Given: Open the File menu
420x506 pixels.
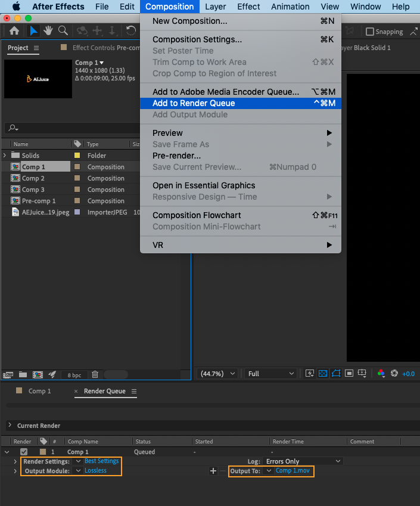Looking at the screenshot, I should pyautogui.click(x=102, y=7).
